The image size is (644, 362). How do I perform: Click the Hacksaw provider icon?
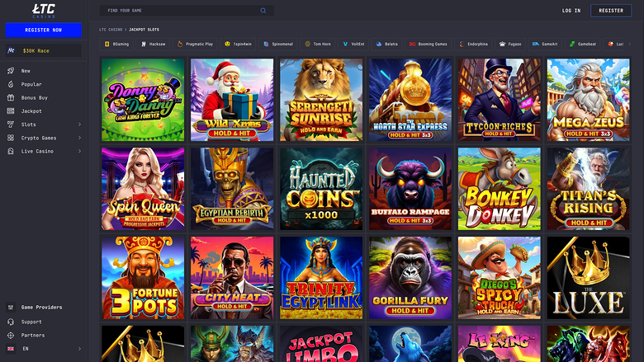pyautogui.click(x=144, y=44)
